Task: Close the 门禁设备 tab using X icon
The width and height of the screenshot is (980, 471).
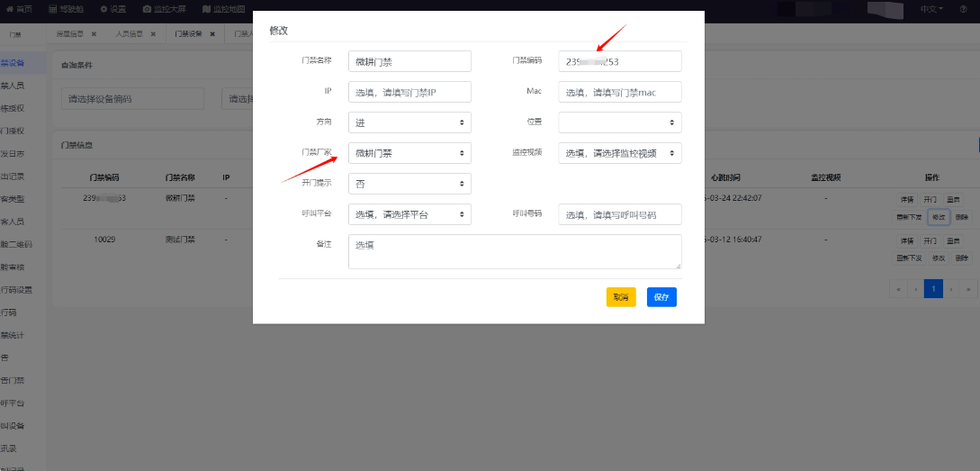Action: pos(212,34)
